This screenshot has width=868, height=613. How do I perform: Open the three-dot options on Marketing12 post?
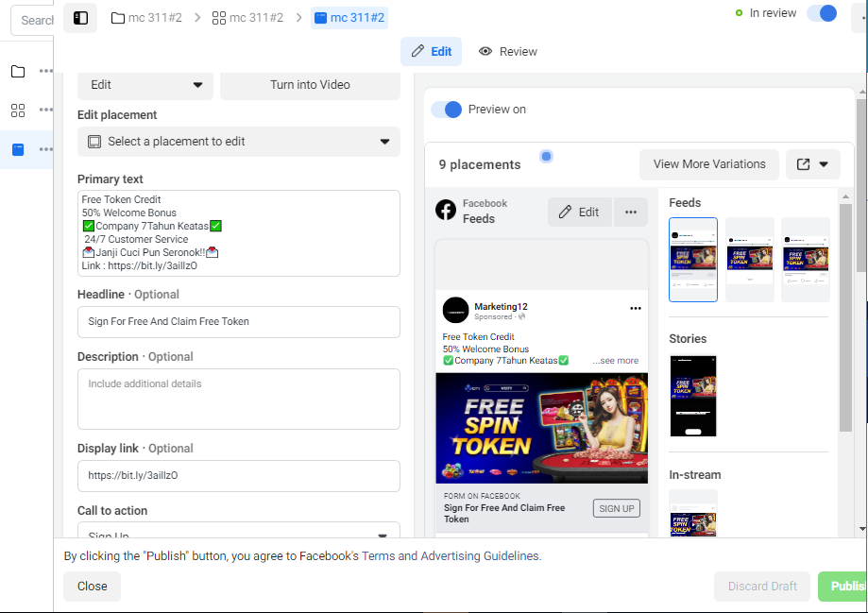coord(635,309)
